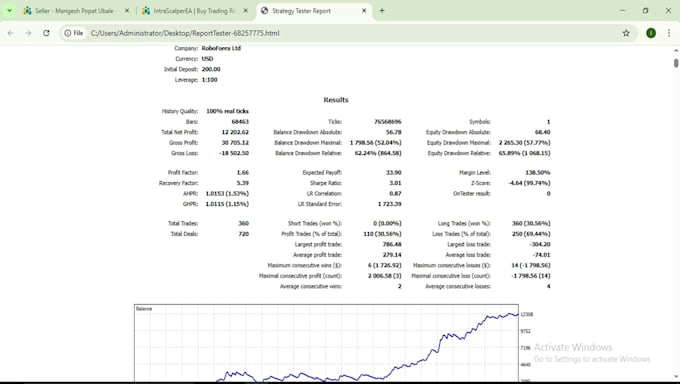Screen dimensions: 680x384
Task: Select Expected Payoff value 33.90
Action: coord(394,173)
